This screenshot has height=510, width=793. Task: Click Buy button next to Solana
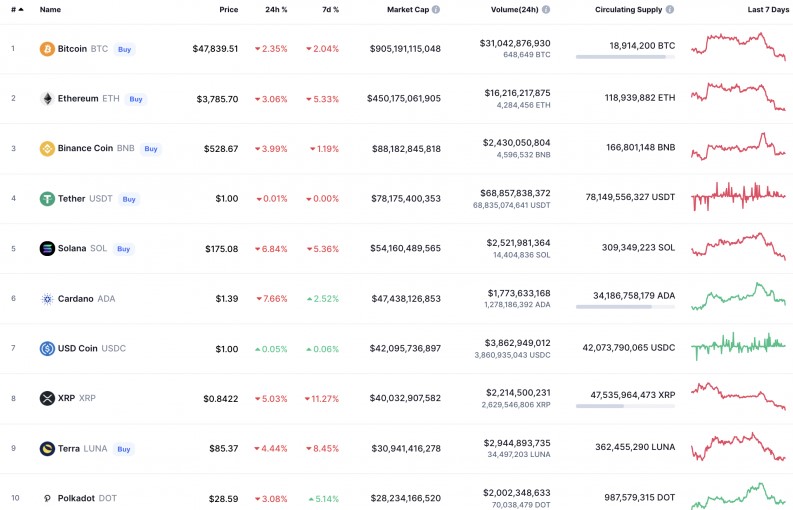[123, 249]
